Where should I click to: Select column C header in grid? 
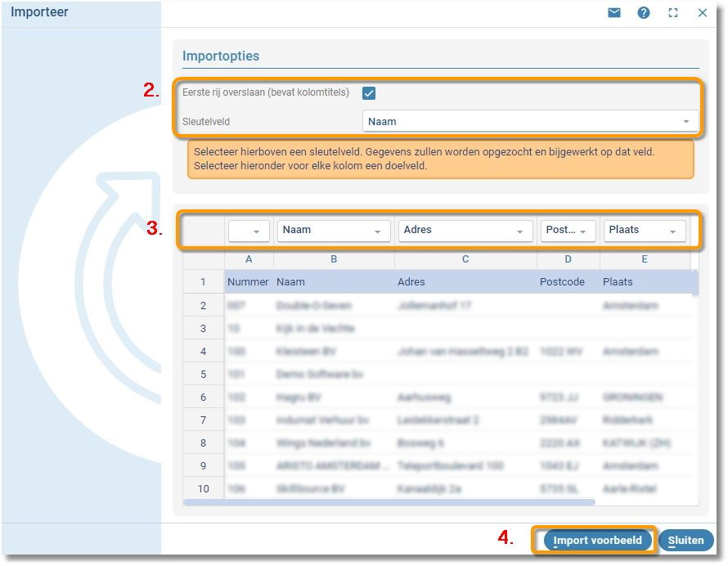[465, 259]
